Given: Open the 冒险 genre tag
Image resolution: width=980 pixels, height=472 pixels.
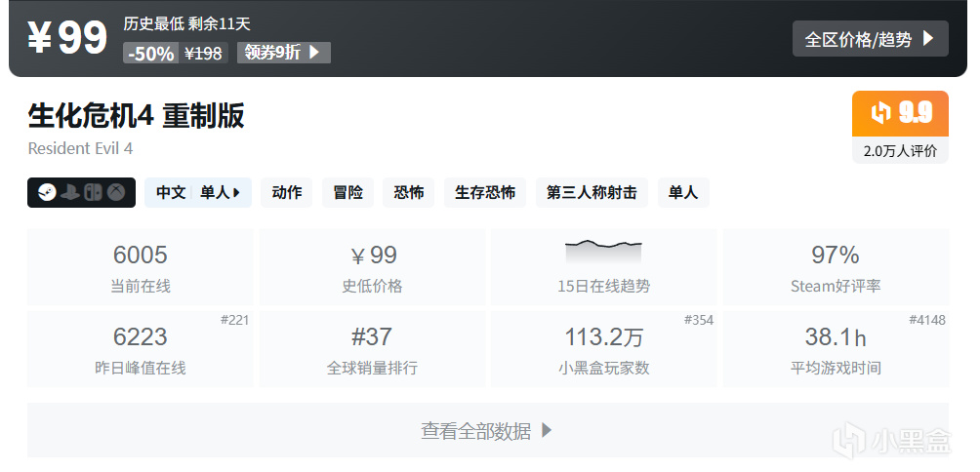Looking at the screenshot, I should click(x=348, y=193).
